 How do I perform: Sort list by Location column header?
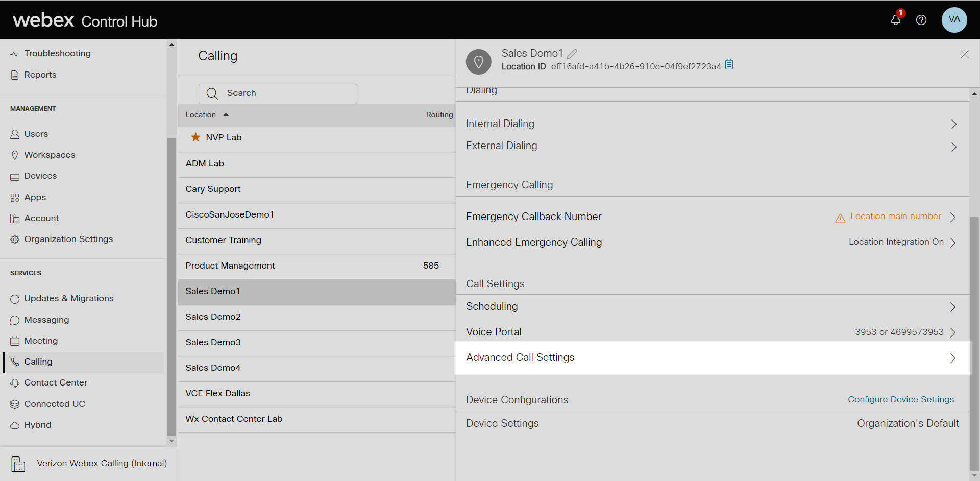[x=201, y=115]
